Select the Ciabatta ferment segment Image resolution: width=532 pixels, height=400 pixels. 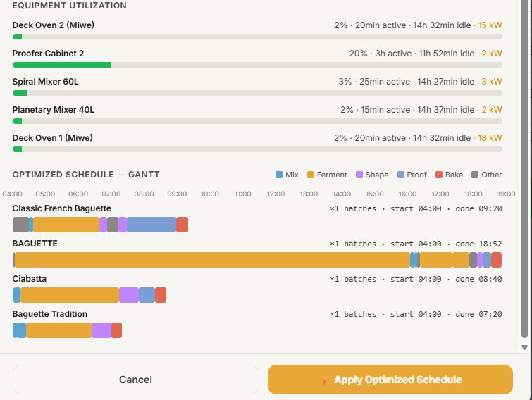click(70, 295)
